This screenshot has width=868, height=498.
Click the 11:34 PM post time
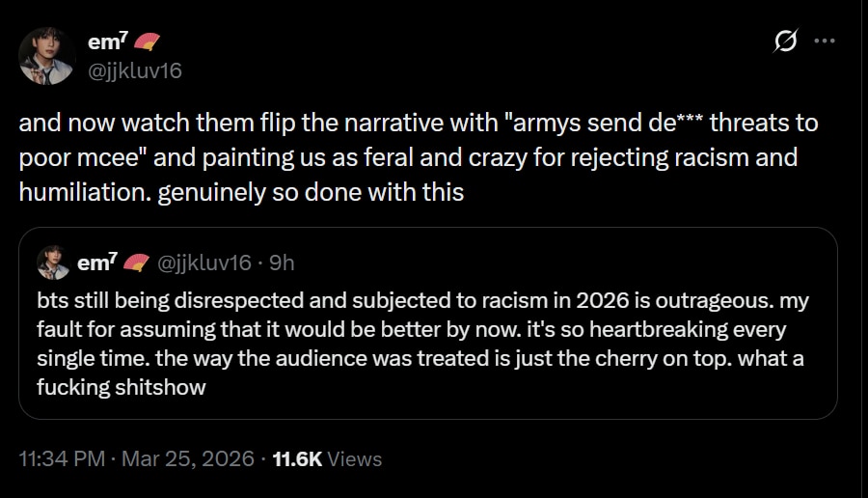click(62, 459)
